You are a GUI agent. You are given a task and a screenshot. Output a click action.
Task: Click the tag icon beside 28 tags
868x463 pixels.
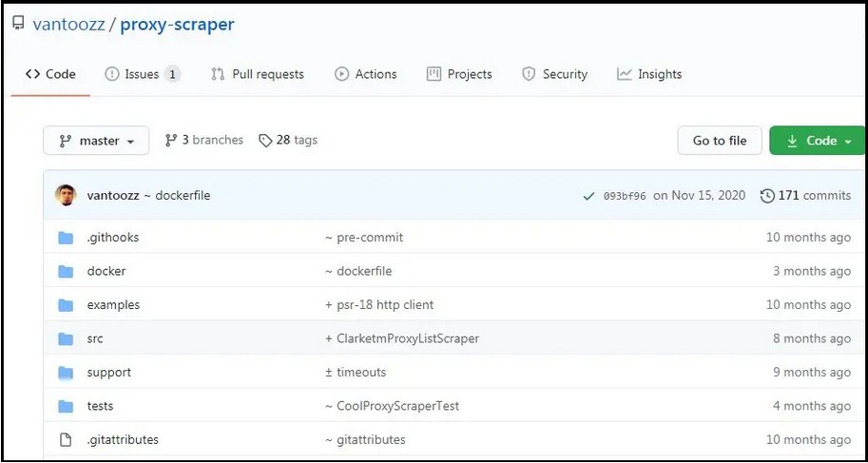coord(265,141)
